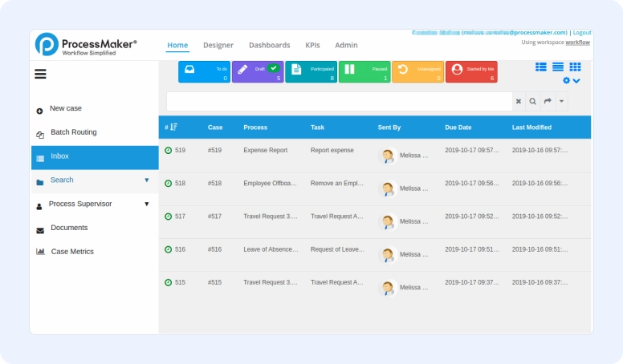Switch to the grid view icon
Viewport: 623px width, 364px height.
[575, 67]
